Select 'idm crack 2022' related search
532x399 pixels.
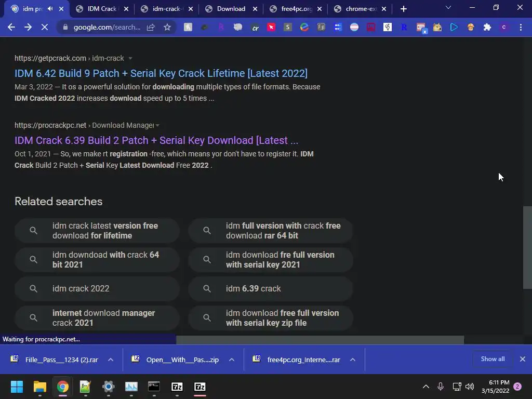click(97, 289)
